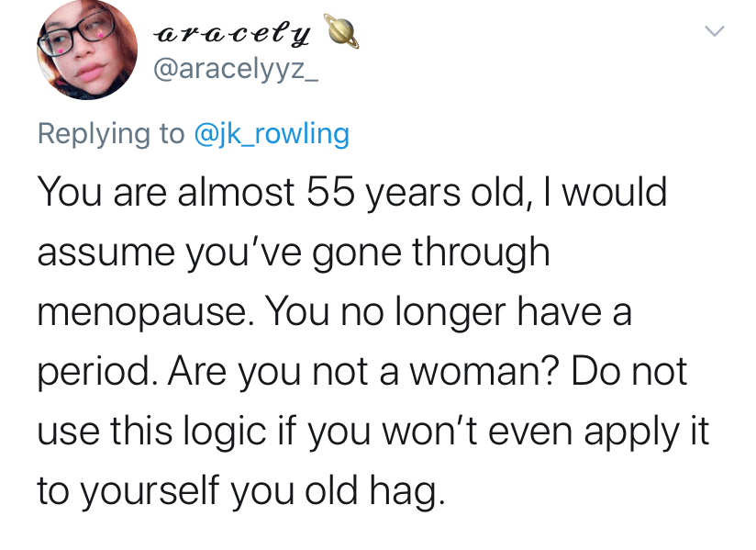Click the word "logic" in the tweet
The height and width of the screenshot is (550, 756).
pyautogui.click(x=221, y=432)
